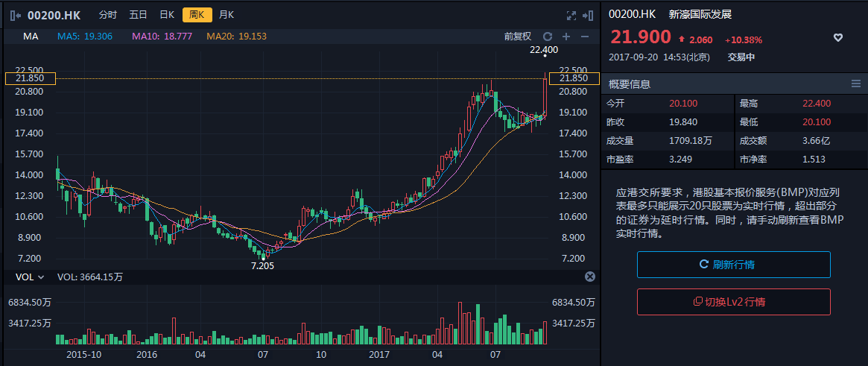Collapse the left panel with the arrow icon
Screen dimensions: 868x366
(15, 15)
